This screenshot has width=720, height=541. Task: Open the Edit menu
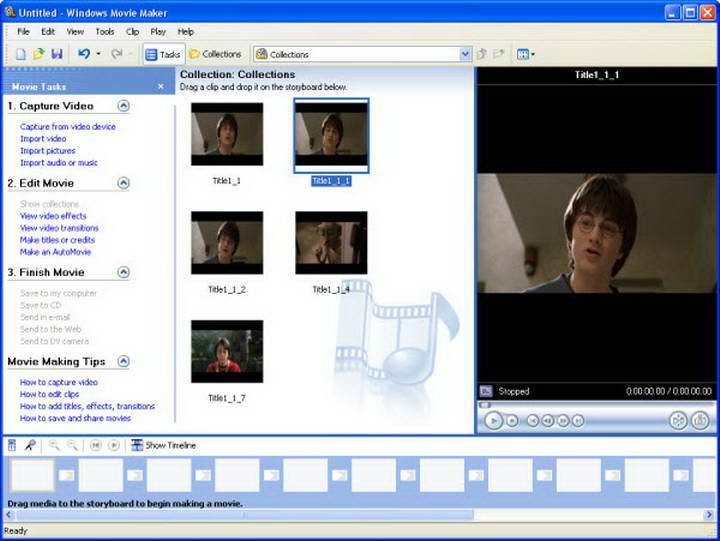point(48,32)
